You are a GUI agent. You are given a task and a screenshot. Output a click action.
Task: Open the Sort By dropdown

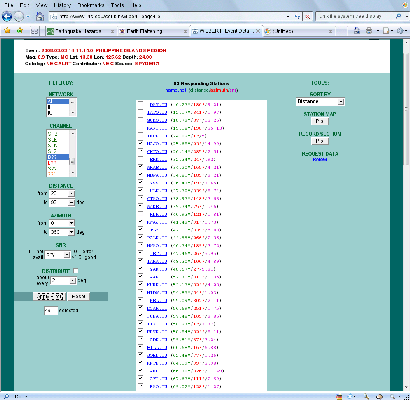pos(320,101)
